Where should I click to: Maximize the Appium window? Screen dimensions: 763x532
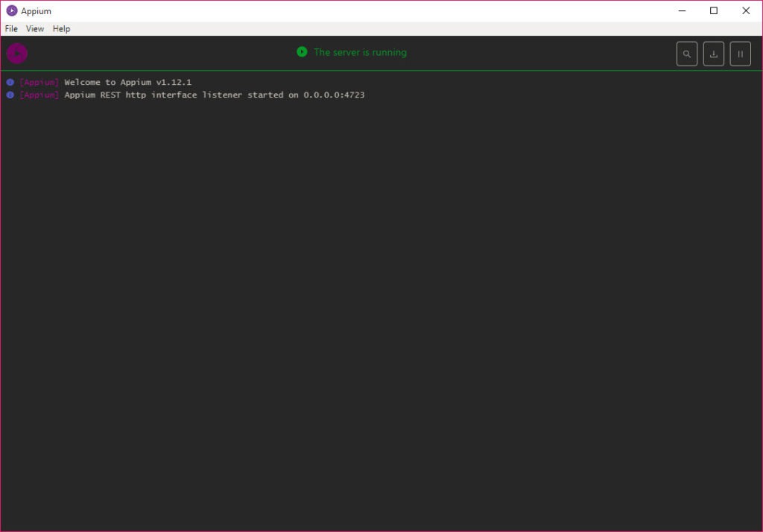[714, 10]
